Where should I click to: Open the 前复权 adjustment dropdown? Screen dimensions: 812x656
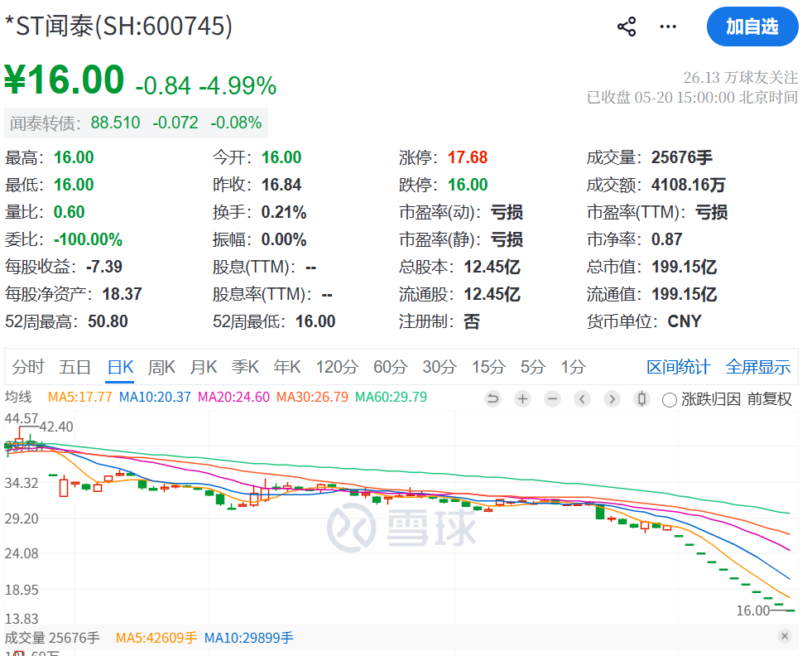[x=770, y=399]
